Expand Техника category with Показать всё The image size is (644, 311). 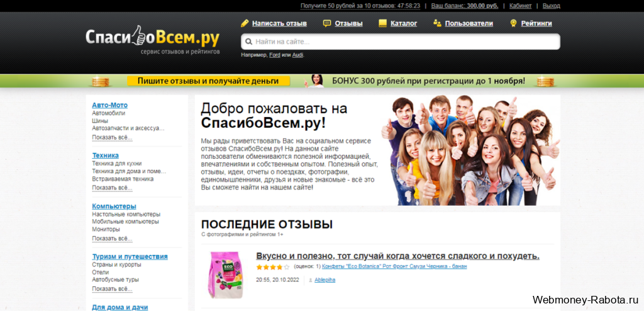point(112,188)
